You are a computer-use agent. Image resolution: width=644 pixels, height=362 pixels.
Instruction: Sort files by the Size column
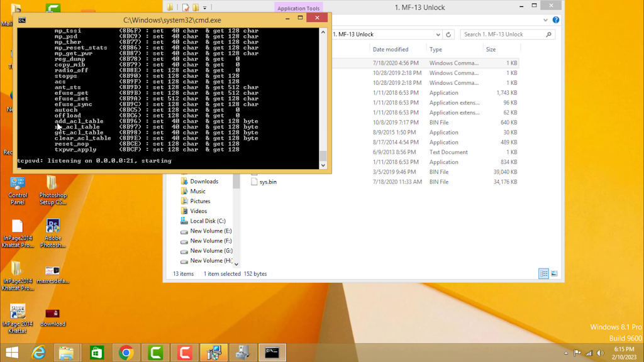tap(491, 49)
